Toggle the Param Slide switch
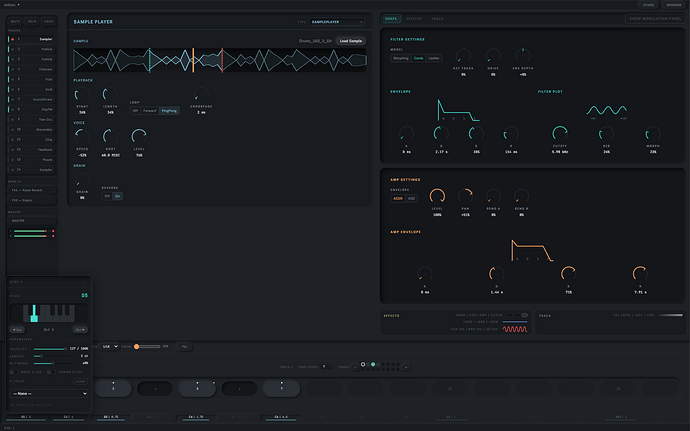Image resolution: width=690 pixels, height=431 pixels. (51, 372)
